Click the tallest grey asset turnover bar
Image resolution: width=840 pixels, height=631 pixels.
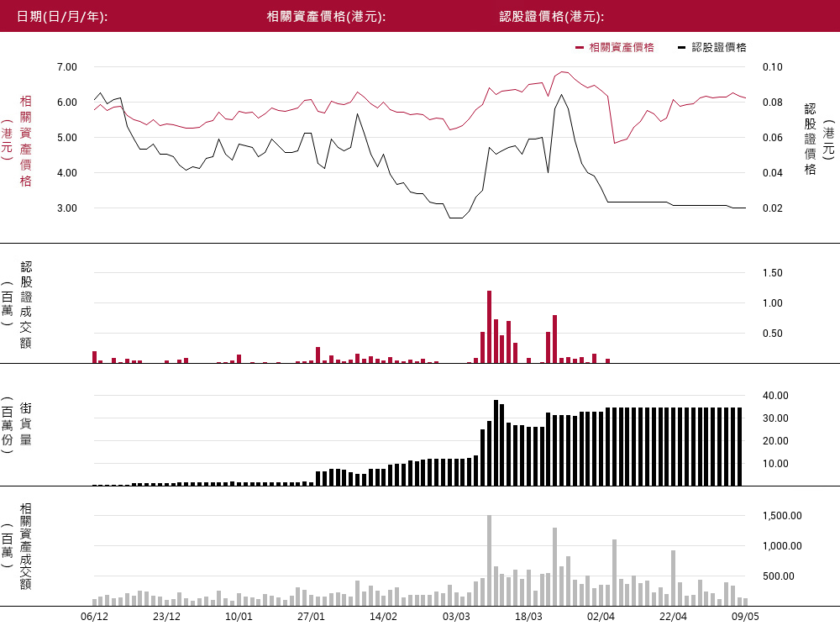click(x=489, y=560)
